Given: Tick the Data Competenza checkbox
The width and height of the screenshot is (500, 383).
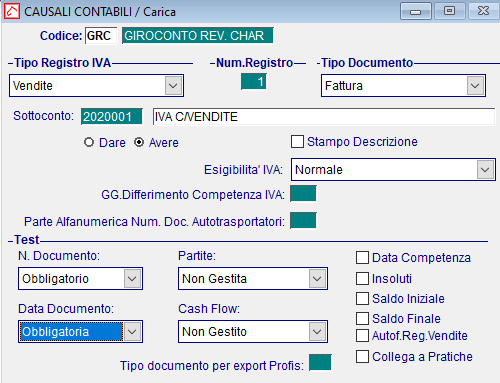Looking at the screenshot, I should (362, 258).
